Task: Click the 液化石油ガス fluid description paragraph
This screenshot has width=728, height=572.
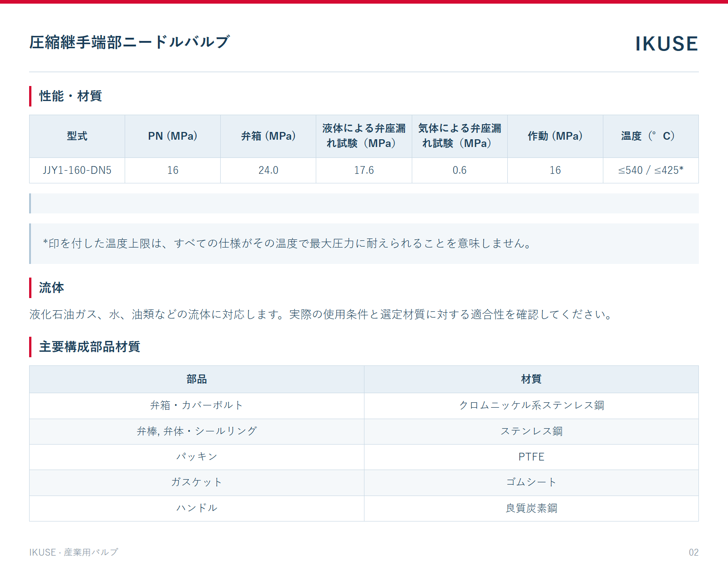Action: (322, 314)
